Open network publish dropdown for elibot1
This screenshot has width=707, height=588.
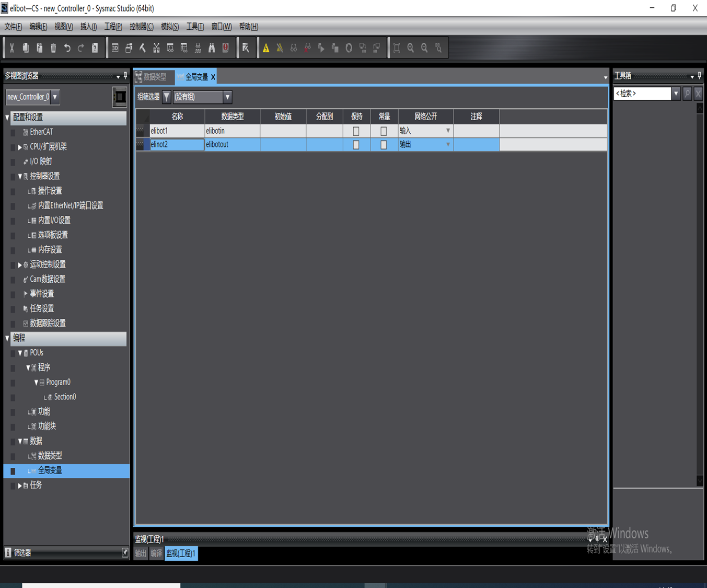click(x=447, y=131)
